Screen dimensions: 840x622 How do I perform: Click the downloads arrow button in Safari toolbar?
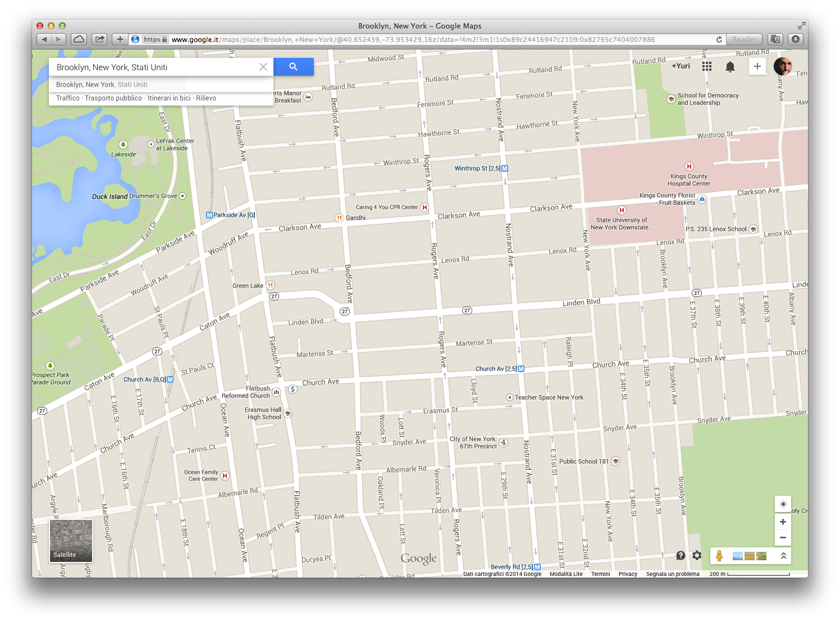click(x=796, y=39)
